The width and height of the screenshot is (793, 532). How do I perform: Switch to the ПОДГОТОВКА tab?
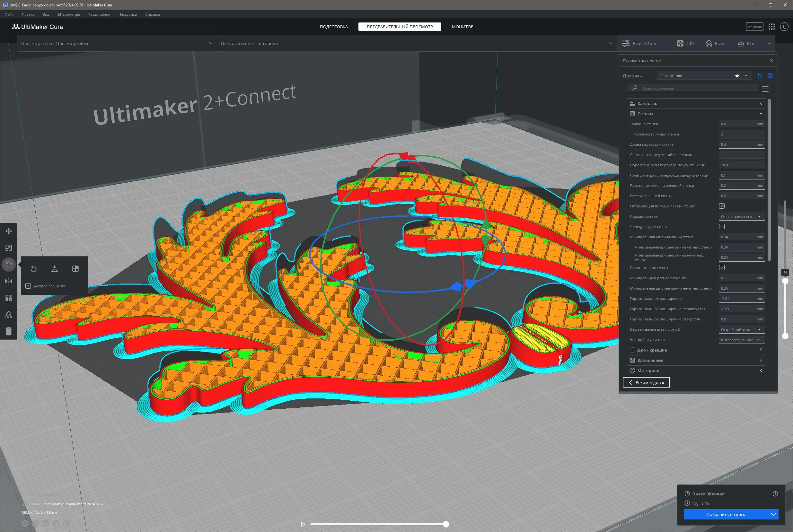(334, 27)
